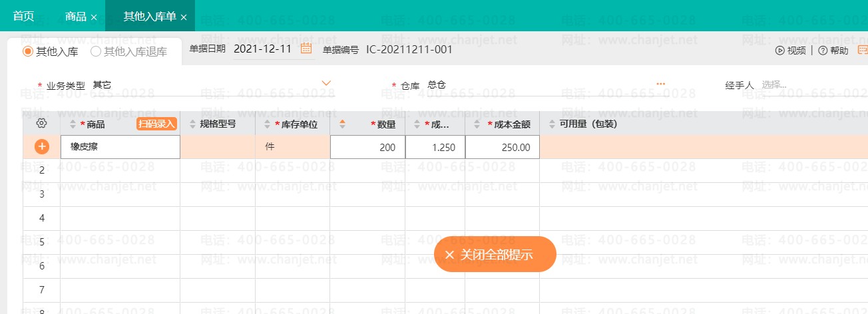Image resolution: width=868 pixels, height=314 pixels.
Task: Click the document number IC-20211211-001
Action: point(409,49)
